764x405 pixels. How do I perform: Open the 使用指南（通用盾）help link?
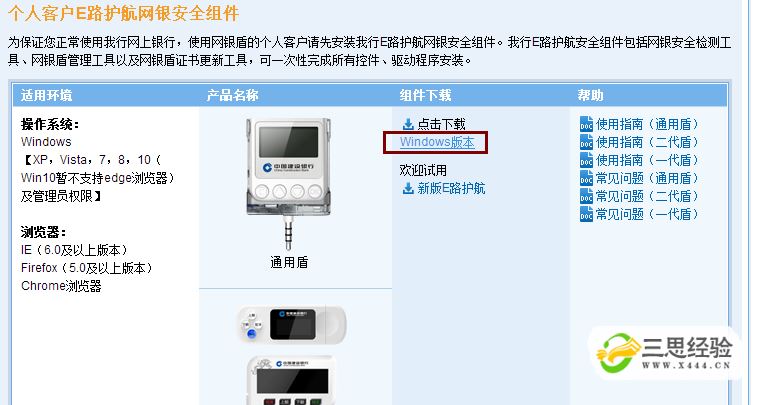[x=648, y=124]
